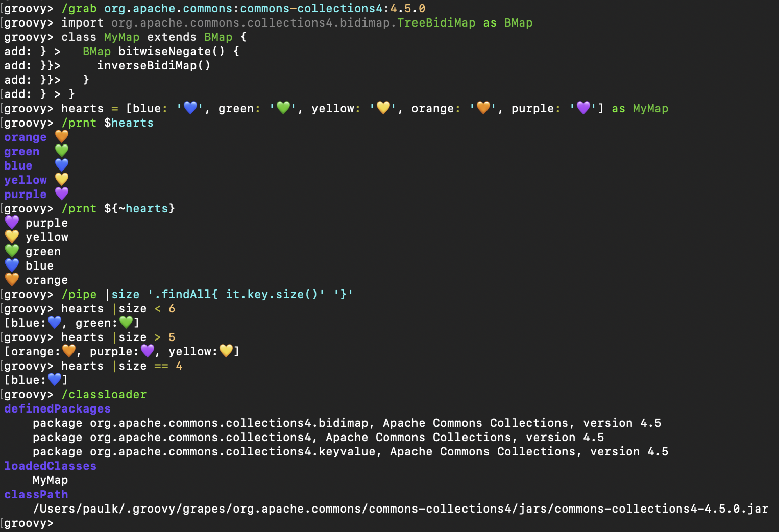
Task: Click the yellow heart beside the bold yellow key
Action: point(62,180)
